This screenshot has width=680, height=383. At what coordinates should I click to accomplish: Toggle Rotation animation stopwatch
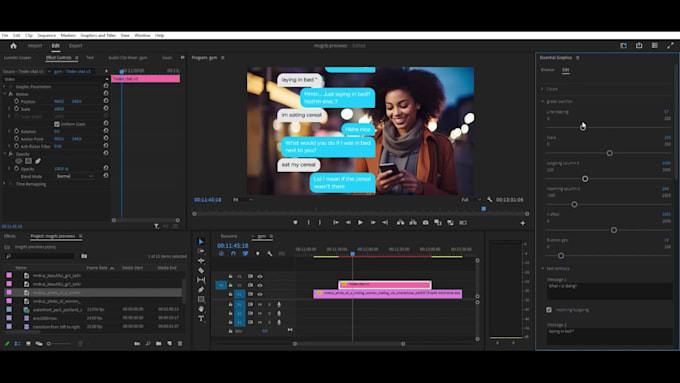(16, 131)
